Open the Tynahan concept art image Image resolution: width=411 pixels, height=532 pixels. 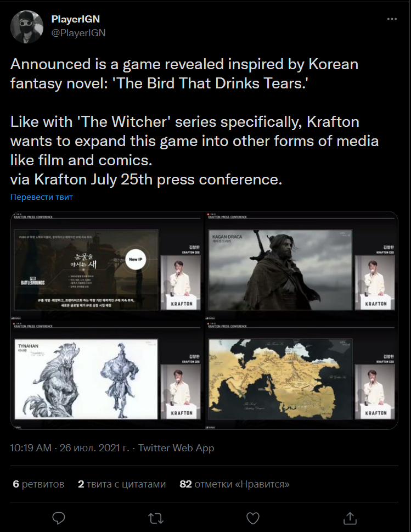[107, 375]
